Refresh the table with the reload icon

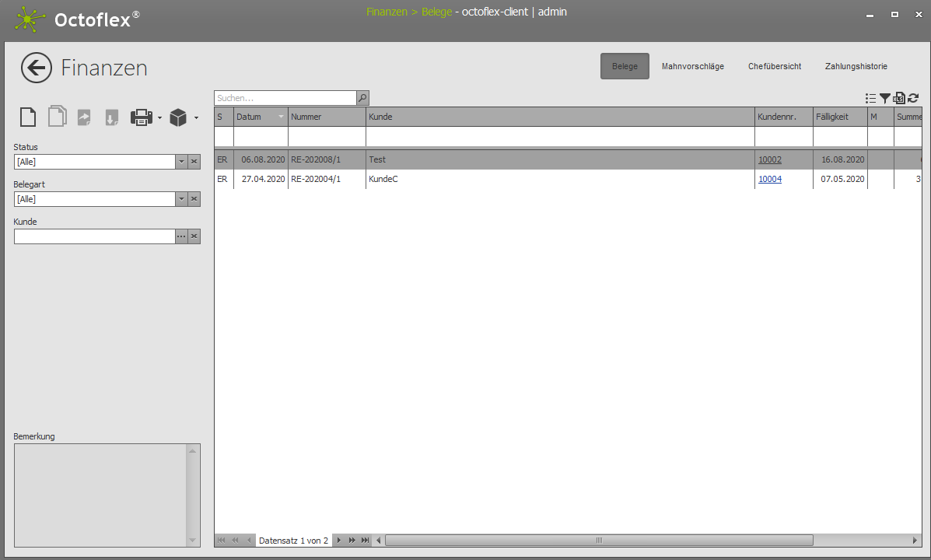913,99
